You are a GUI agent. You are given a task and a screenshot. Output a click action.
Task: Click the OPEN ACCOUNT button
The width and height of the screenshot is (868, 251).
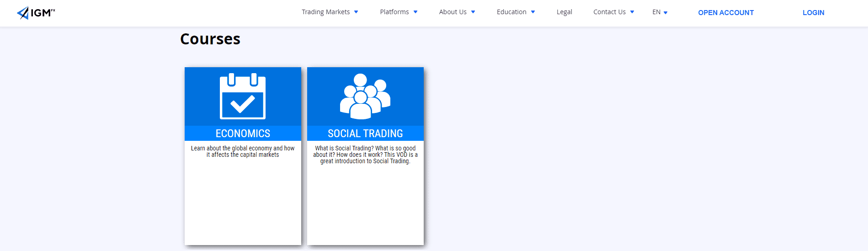coord(726,13)
